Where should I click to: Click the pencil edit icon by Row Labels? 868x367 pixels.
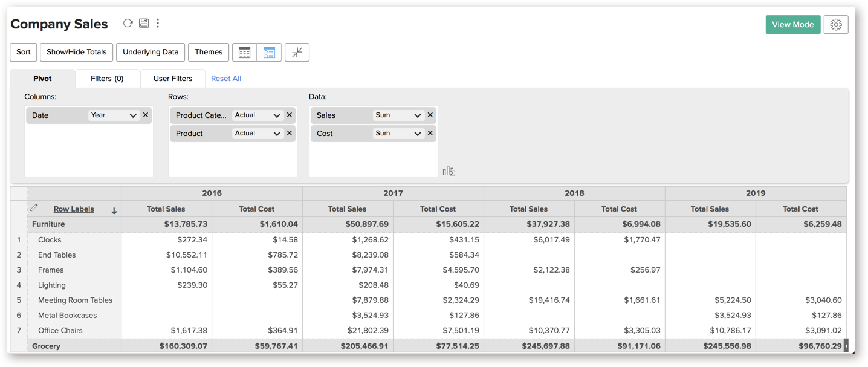34,208
